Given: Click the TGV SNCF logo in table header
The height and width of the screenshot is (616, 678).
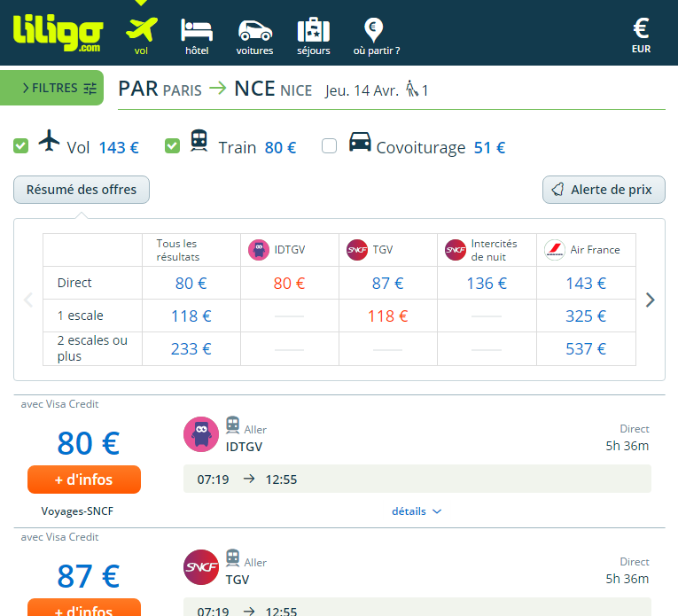Looking at the screenshot, I should pos(357,250).
